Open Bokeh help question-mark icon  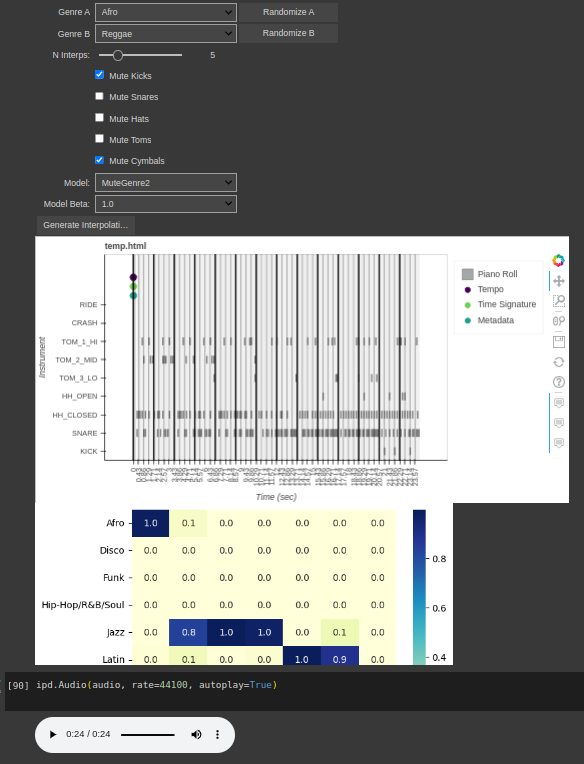559,382
